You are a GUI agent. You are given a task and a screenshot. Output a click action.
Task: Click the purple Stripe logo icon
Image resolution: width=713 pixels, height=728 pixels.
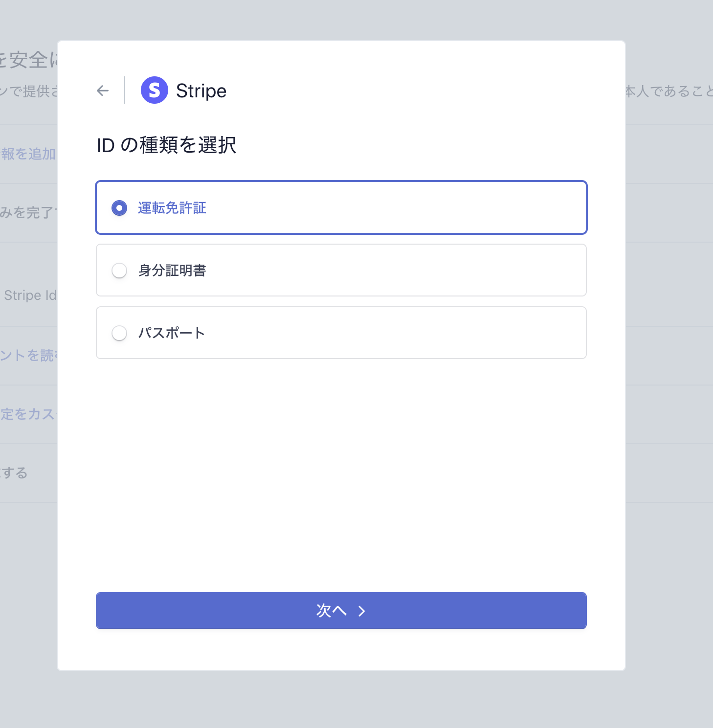[x=155, y=91]
